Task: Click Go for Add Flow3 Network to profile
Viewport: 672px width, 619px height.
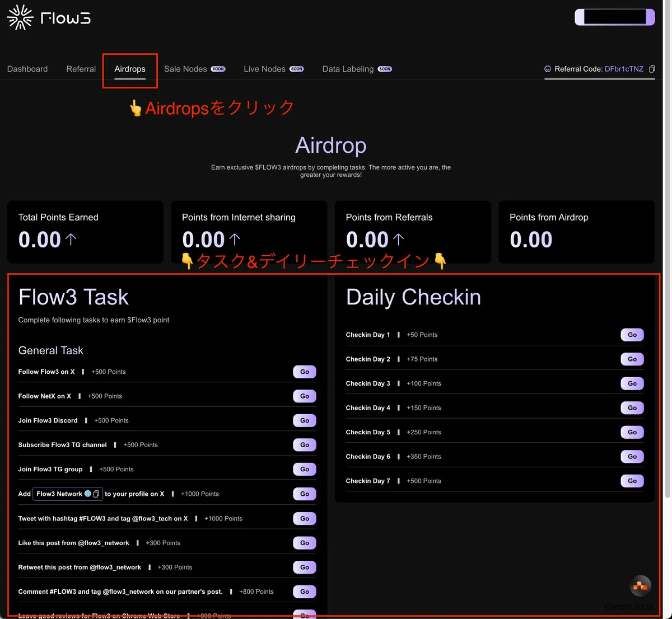Action: click(305, 494)
